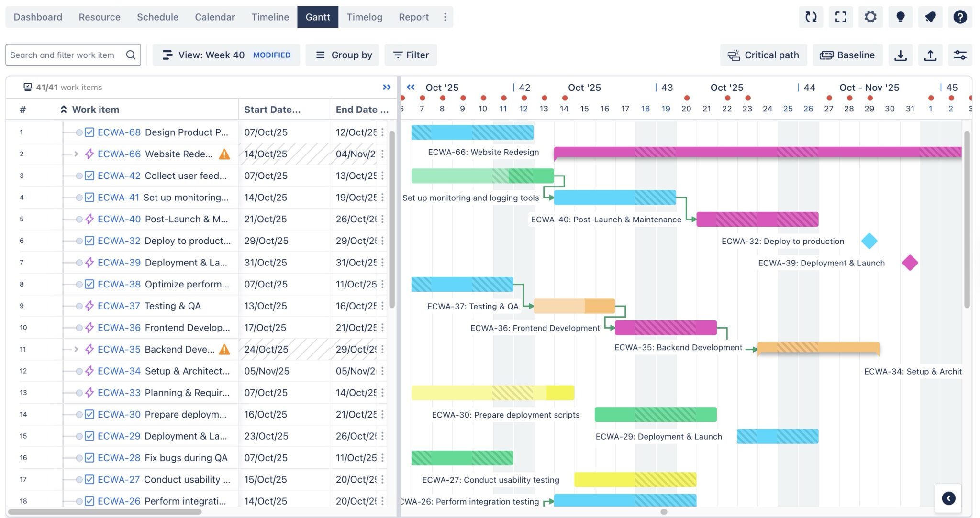Viewport: 980px width, 518px height.
Task: Open help via the question mark icon
Action: 960,17
